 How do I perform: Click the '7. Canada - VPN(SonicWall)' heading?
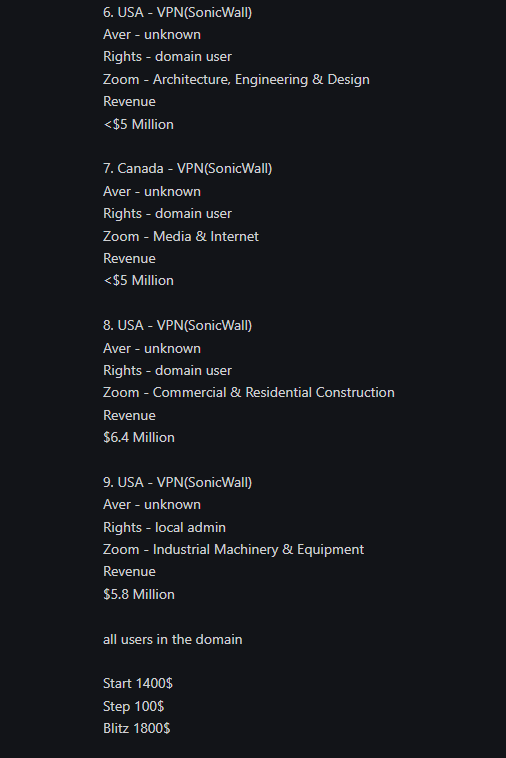(188, 169)
